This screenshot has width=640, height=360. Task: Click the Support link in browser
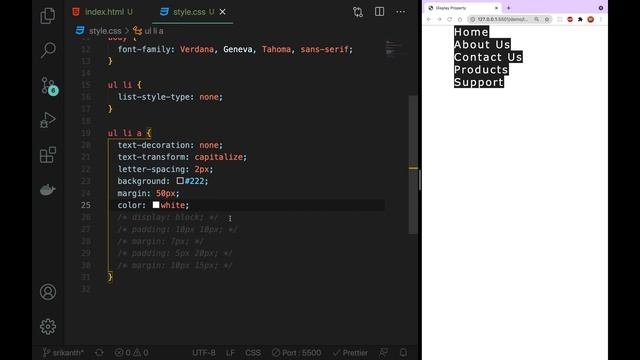click(x=479, y=82)
